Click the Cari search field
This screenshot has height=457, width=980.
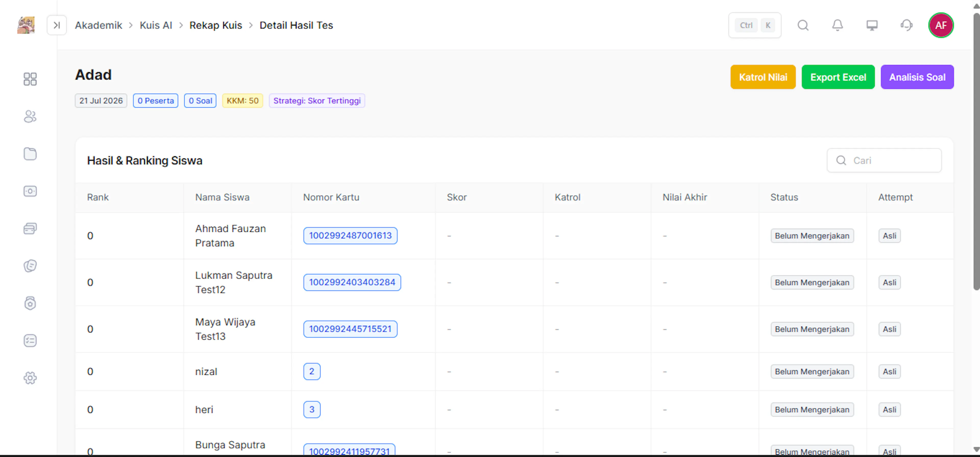pos(884,160)
